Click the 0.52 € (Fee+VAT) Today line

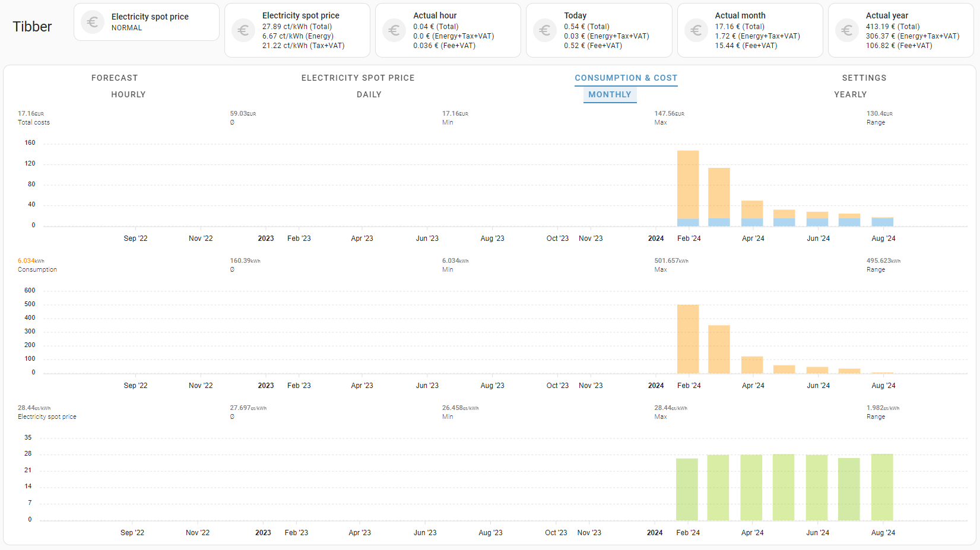point(593,46)
